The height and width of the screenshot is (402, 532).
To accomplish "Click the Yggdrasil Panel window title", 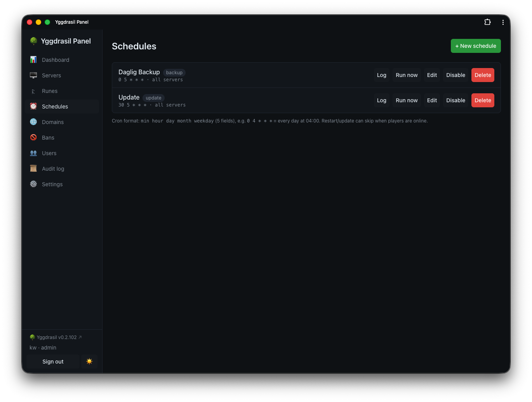I will (x=72, y=22).
